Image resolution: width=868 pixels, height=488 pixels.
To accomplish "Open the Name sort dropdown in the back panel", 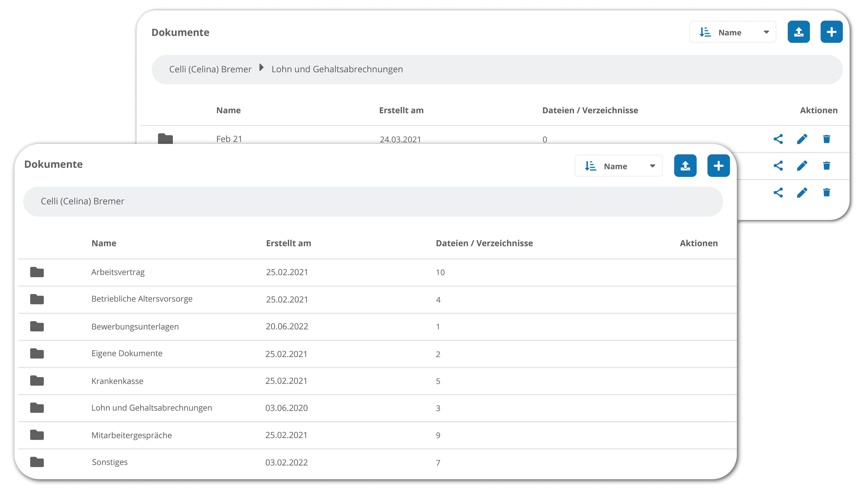I will (733, 32).
